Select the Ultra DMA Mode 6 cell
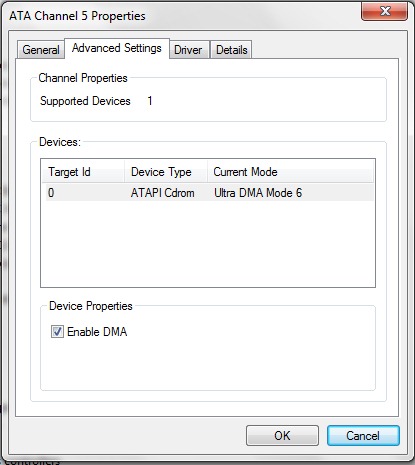415x465 pixels. [258, 193]
